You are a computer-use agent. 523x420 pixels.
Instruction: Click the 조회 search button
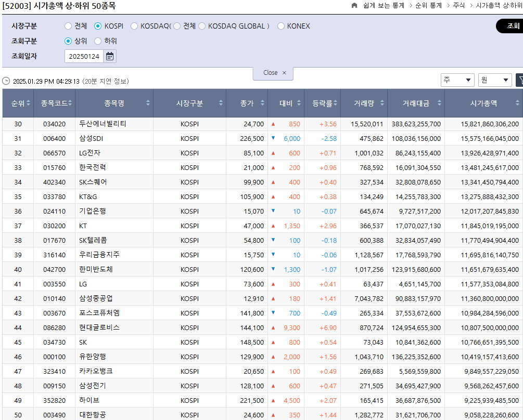coord(509,26)
